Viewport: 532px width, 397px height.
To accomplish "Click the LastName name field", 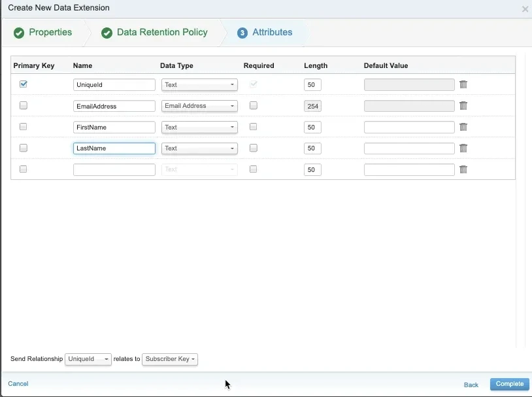I will 114,148.
